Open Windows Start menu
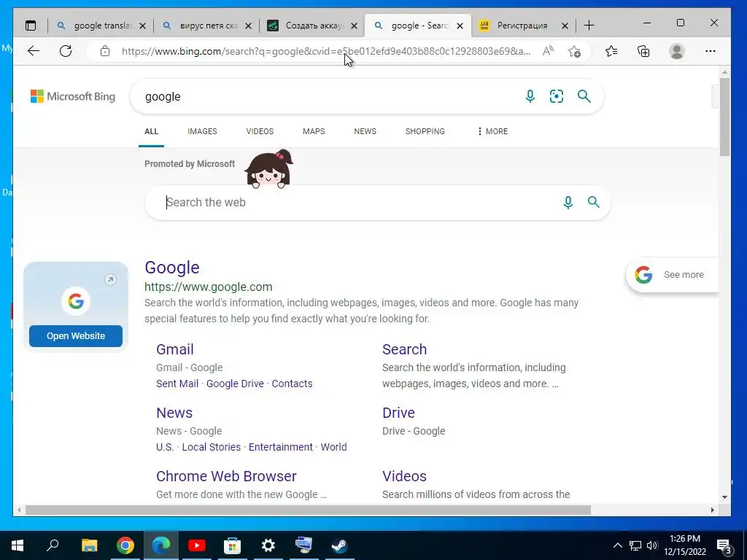 coord(18,545)
